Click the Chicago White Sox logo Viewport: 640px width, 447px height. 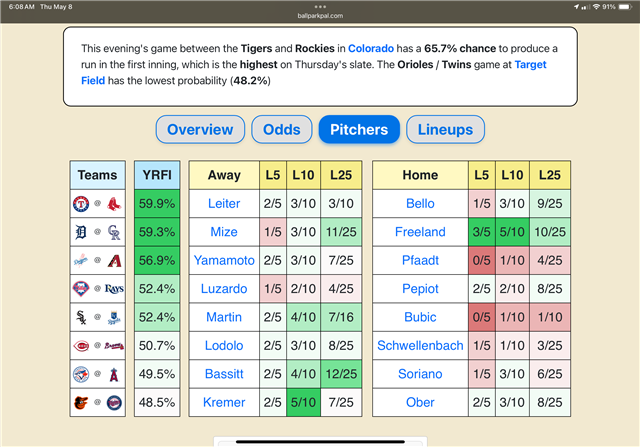tap(81, 317)
